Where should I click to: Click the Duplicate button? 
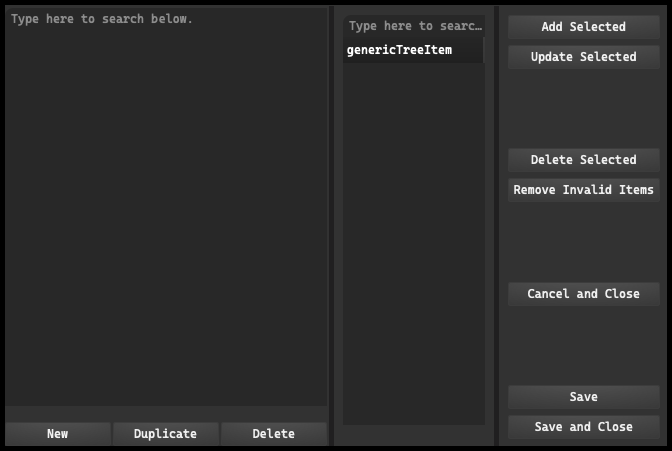click(x=165, y=434)
